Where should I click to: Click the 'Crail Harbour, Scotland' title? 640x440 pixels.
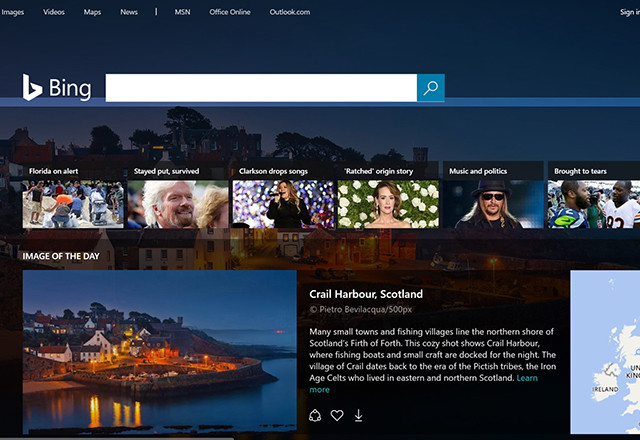click(366, 294)
